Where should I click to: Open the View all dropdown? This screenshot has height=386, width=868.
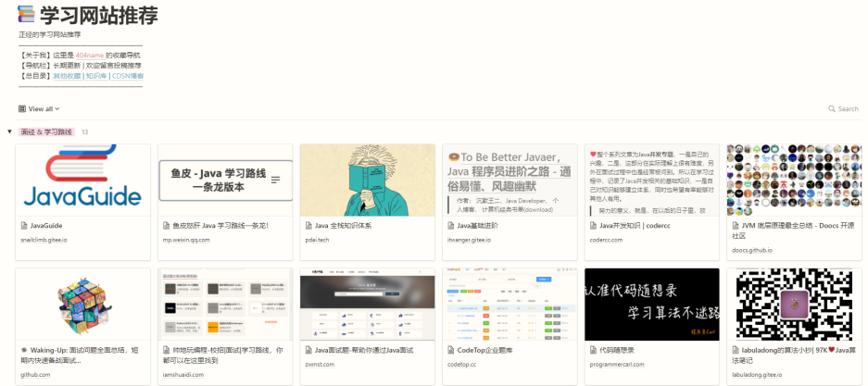(x=40, y=109)
